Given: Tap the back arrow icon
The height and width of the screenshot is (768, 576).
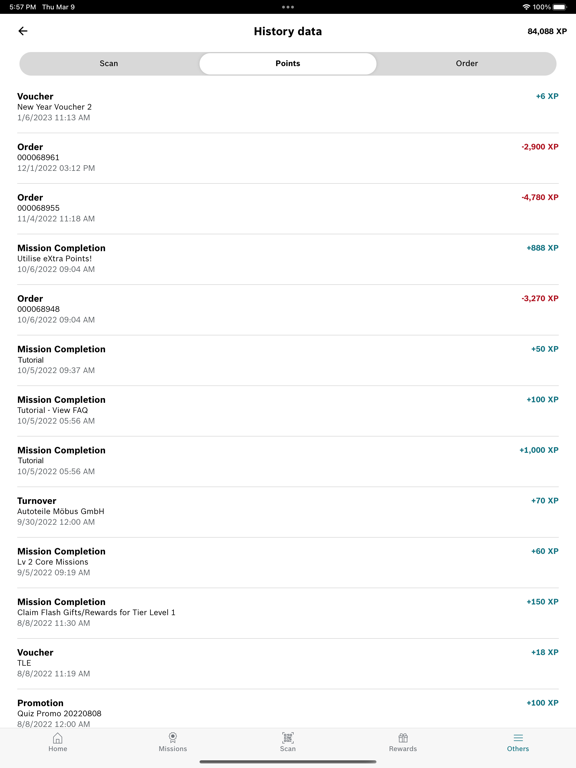Looking at the screenshot, I should pos(23,31).
